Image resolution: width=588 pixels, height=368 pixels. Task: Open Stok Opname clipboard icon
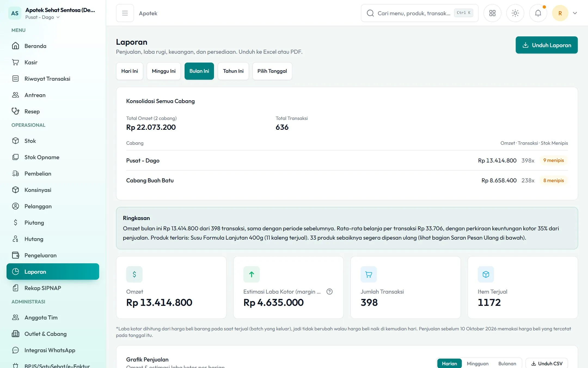[x=16, y=157]
